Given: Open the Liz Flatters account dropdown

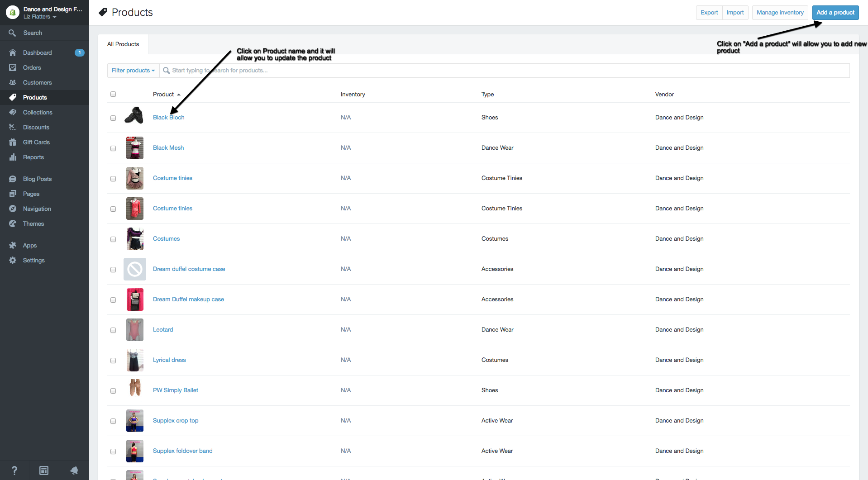Looking at the screenshot, I should pyautogui.click(x=40, y=17).
